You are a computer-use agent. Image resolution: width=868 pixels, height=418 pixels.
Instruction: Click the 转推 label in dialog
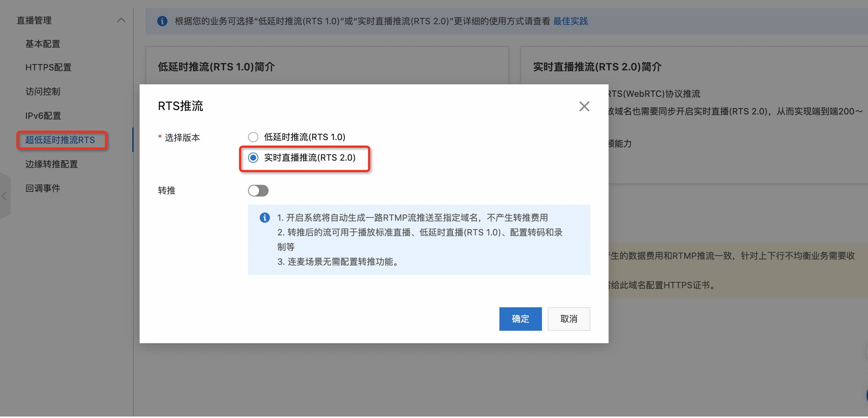[x=167, y=191]
